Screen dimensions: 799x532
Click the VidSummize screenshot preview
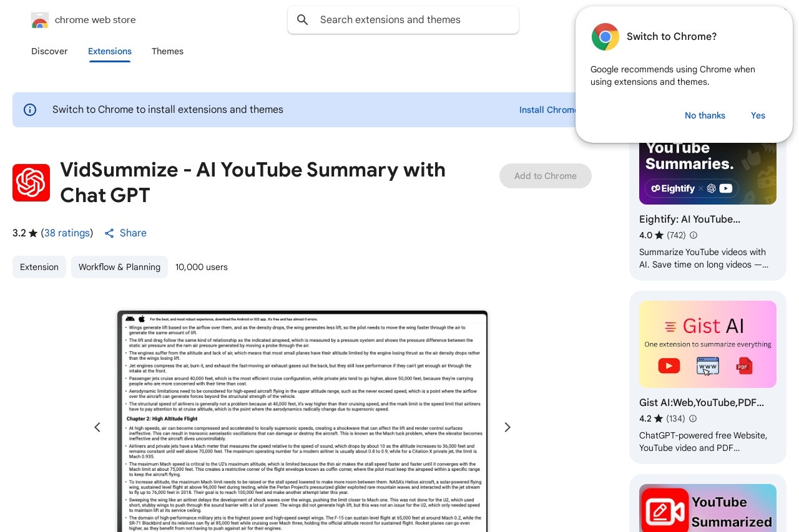tap(302, 422)
